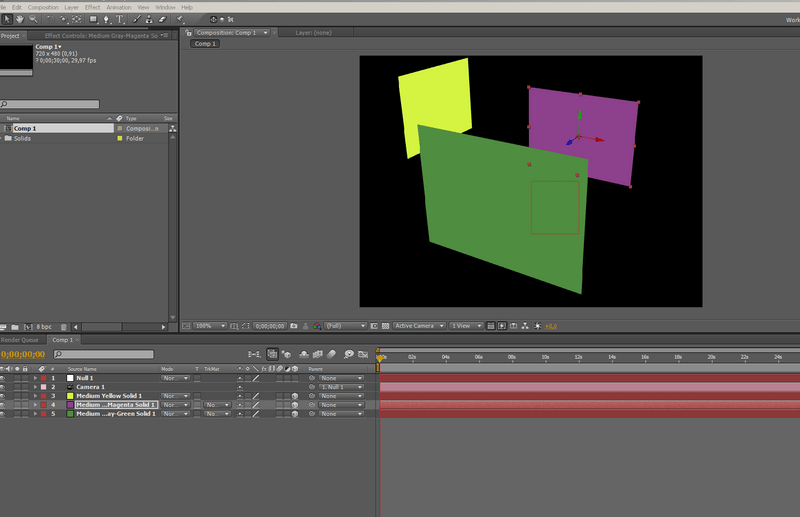Screen dimensions: 800x517
Task: Hide the Medium Yellow Solid 1 layer
Action: coord(3,396)
